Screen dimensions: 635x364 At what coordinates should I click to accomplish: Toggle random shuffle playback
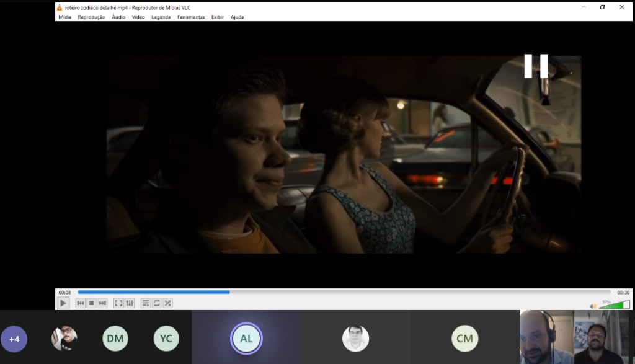(167, 303)
